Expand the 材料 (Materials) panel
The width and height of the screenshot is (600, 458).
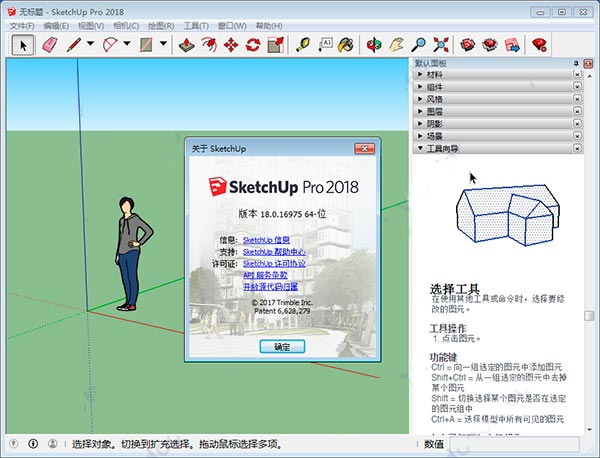coord(435,75)
